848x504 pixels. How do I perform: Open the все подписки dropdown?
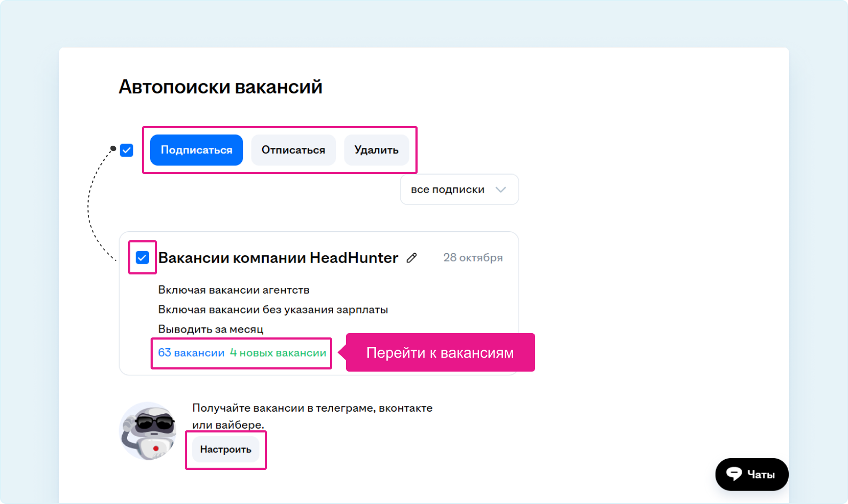coord(459,190)
